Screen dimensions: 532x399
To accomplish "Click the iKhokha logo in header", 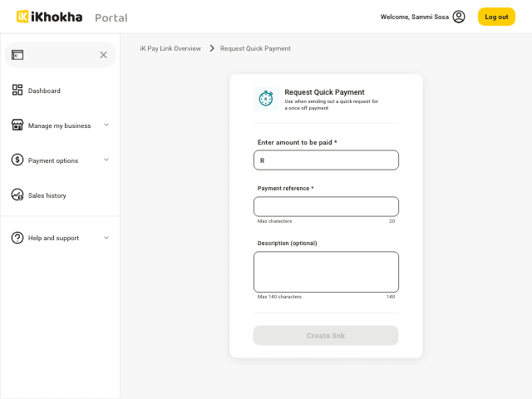I will tap(49, 17).
